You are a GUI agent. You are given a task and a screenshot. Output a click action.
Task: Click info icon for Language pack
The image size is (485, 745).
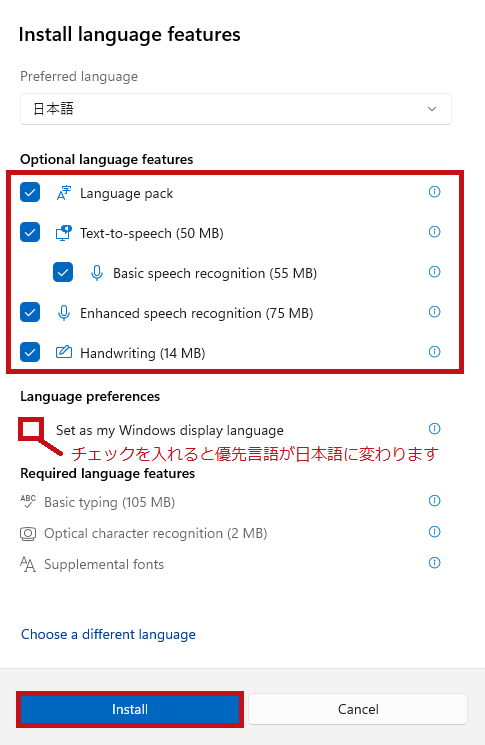point(434,191)
